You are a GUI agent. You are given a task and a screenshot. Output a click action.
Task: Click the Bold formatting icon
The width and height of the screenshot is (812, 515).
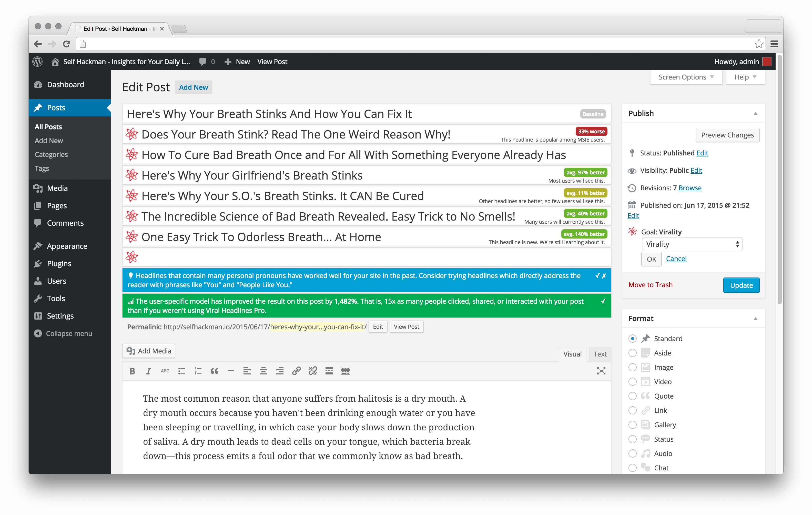tap(132, 371)
